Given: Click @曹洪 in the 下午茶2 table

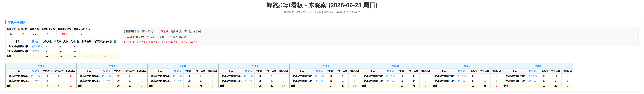Looking at the screenshot, I should pos(320,81).
